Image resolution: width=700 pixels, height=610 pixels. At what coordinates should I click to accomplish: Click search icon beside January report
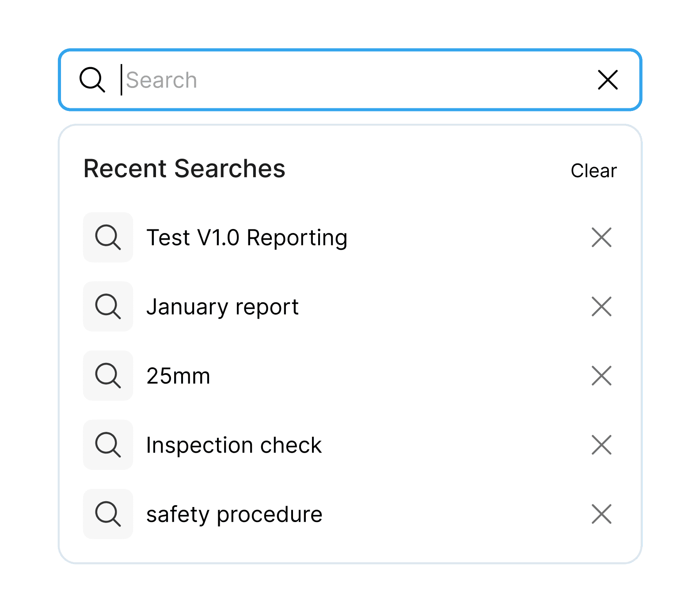(108, 306)
